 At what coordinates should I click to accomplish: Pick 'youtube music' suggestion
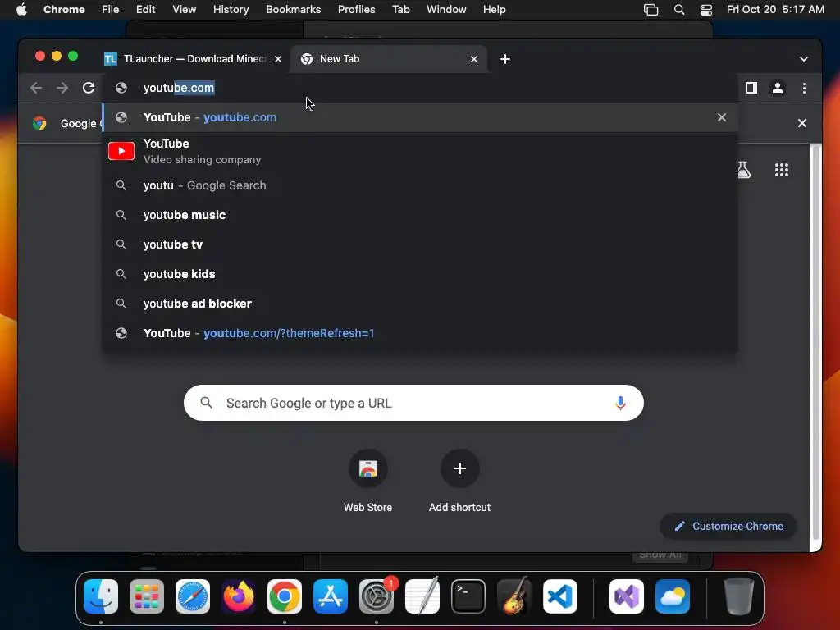tap(420, 215)
